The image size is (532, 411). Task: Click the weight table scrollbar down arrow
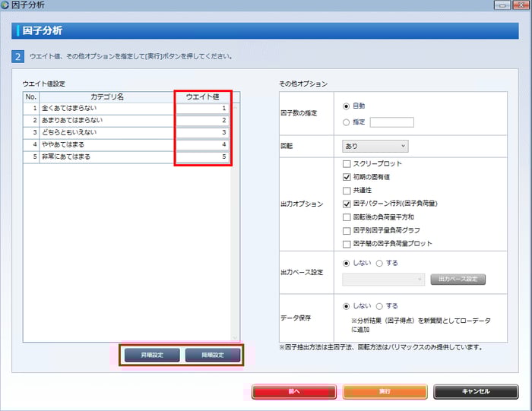pyautogui.click(x=235, y=338)
